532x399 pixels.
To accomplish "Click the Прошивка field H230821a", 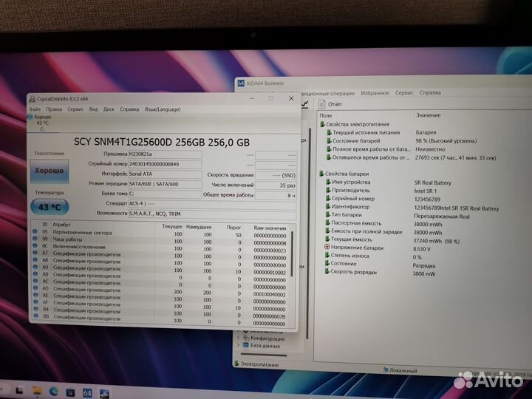I will point(166,154).
